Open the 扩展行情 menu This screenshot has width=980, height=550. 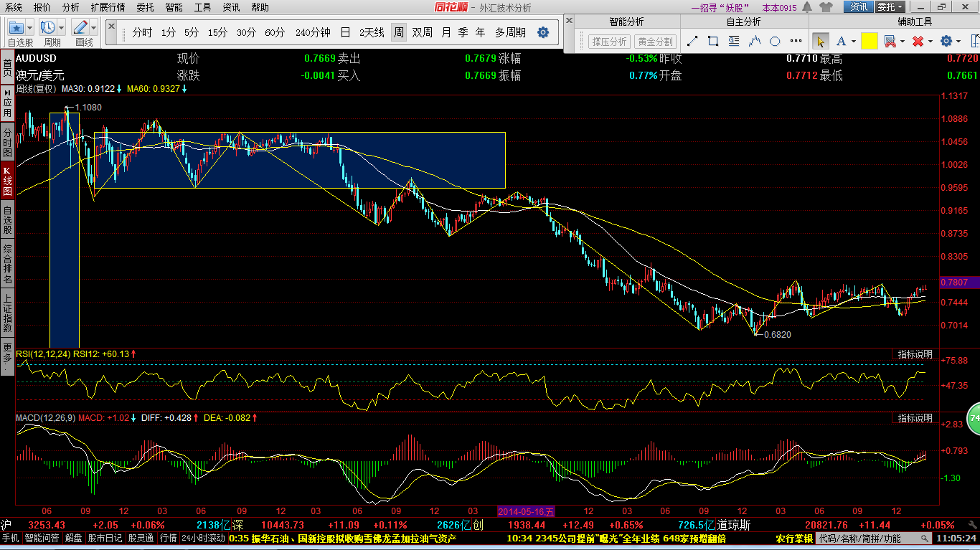point(108,7)
